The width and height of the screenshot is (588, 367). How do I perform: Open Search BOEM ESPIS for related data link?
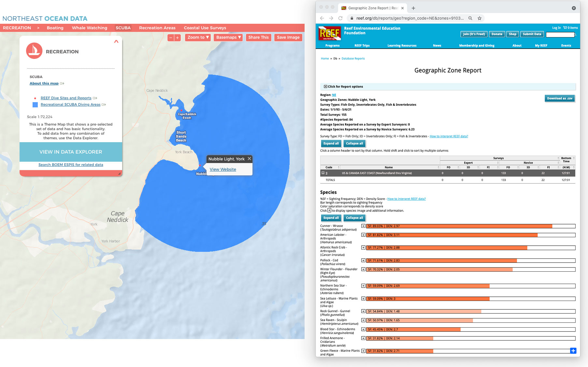pos(71,165)
